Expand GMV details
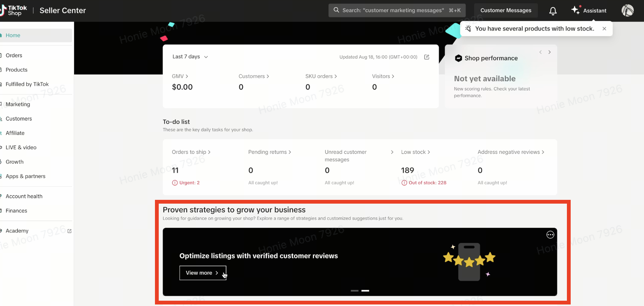644x306 pixels. (180, 76)
